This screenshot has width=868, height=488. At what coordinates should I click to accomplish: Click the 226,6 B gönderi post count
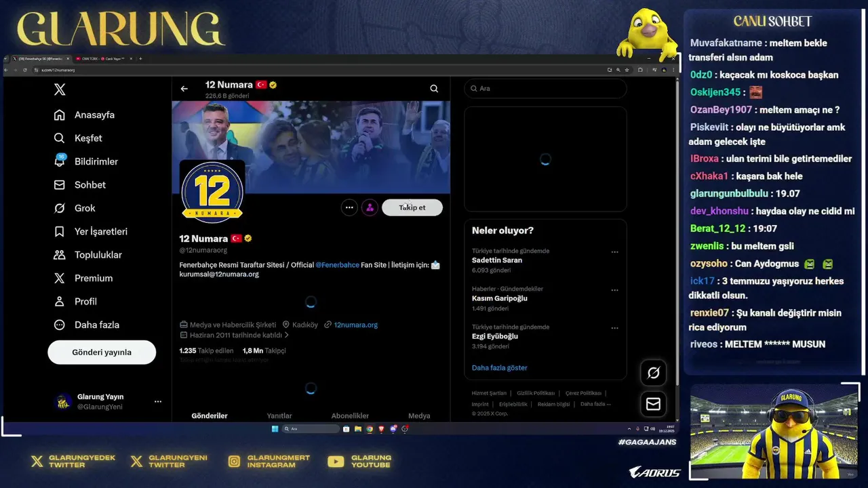pyautogui.click(x=227, y=96)
